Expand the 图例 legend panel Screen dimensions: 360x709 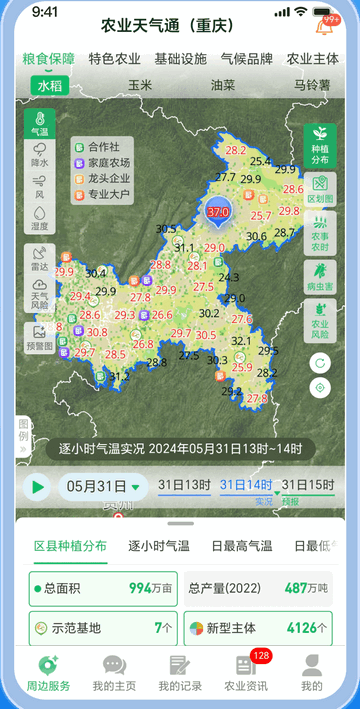pyautogui.click(x=23, y=436)
